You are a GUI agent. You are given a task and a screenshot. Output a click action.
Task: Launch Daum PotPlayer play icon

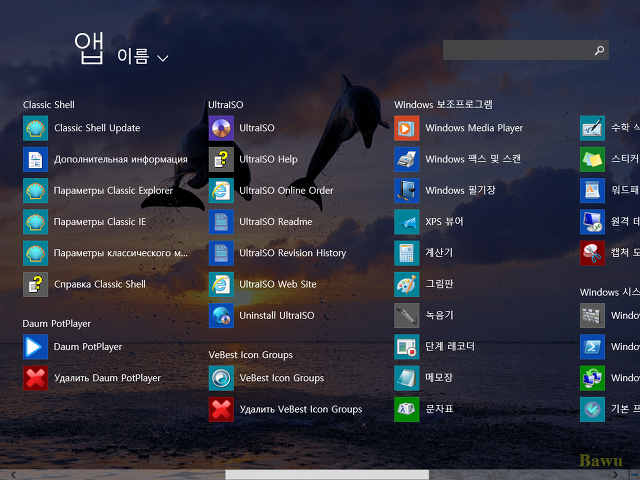tap(36, 347)
